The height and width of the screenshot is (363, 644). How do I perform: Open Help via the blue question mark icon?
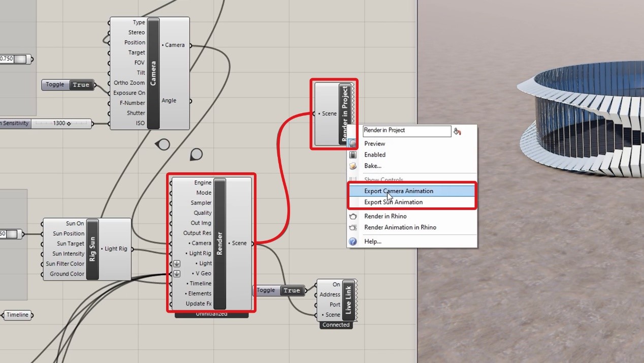click(x=353, y=241)
